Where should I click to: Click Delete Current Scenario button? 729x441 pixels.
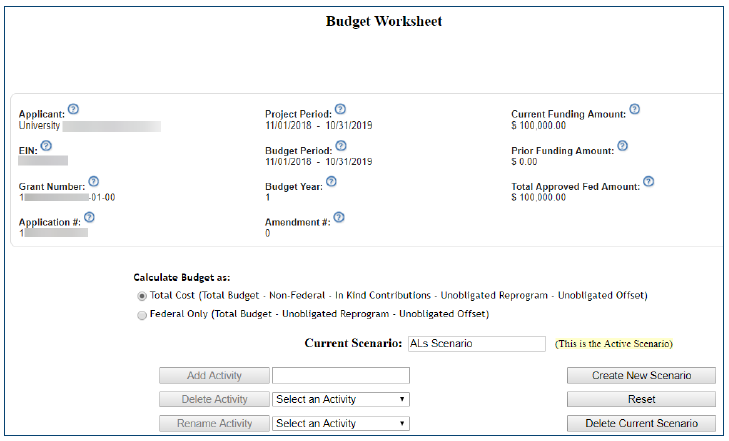(x=641, y=423)
